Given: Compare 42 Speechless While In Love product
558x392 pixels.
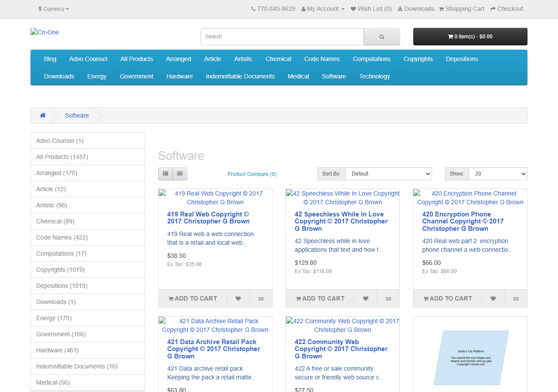Looking at the screenshot, I should [388, 298].
